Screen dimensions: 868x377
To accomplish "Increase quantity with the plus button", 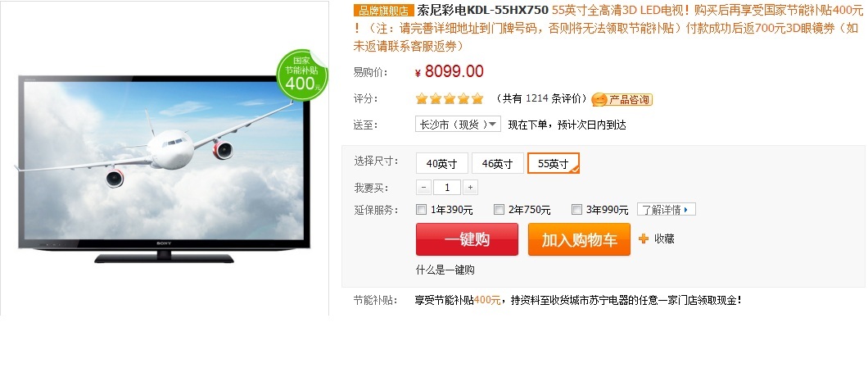I will coord(470,188).
